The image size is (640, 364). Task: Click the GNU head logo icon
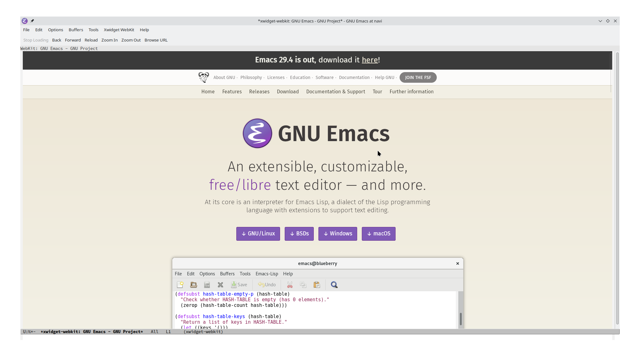204,77
